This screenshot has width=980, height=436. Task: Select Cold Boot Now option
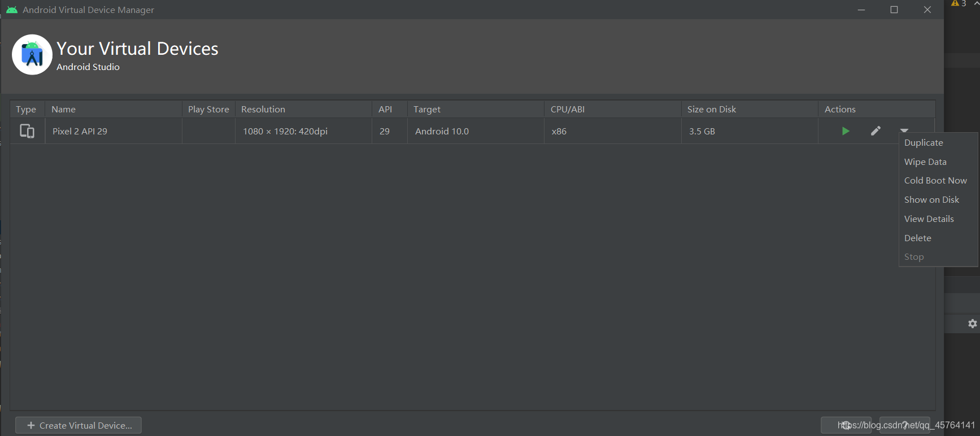tap(935, 181)
